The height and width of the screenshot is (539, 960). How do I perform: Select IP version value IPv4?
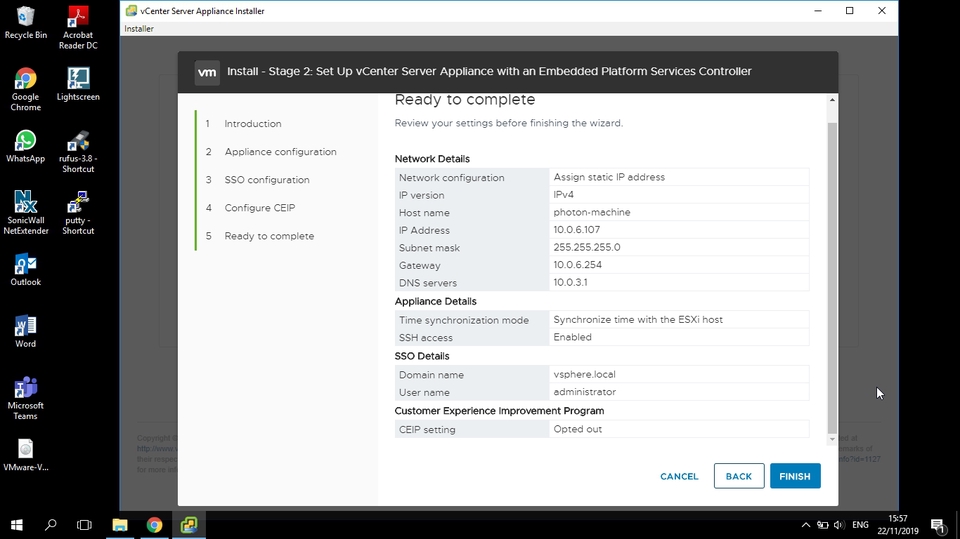click(563, 195)
